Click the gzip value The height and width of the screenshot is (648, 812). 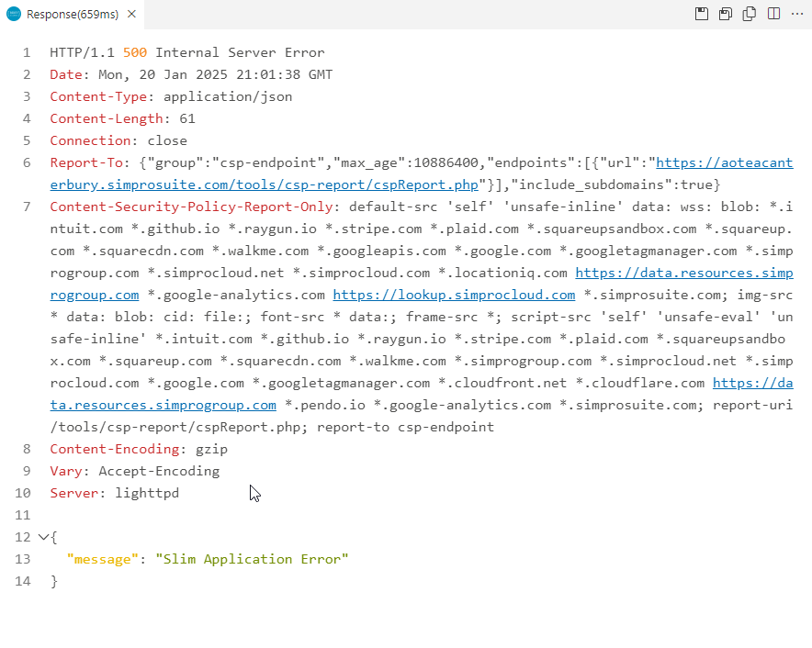coord(211,449)
